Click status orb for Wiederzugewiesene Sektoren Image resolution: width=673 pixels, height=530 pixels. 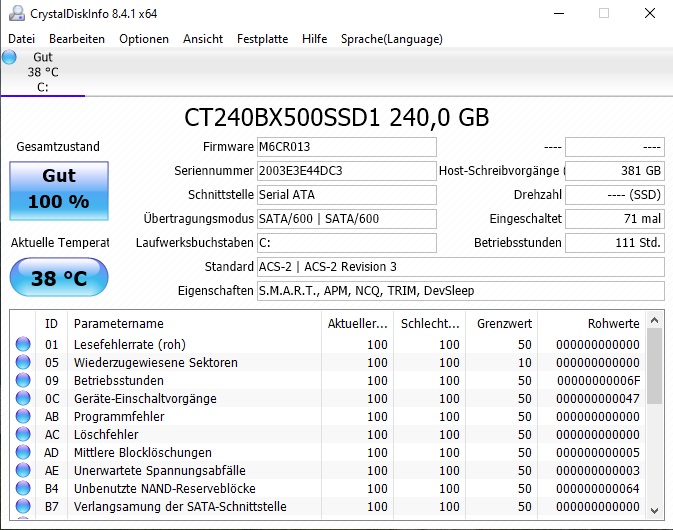coord(23,362)
